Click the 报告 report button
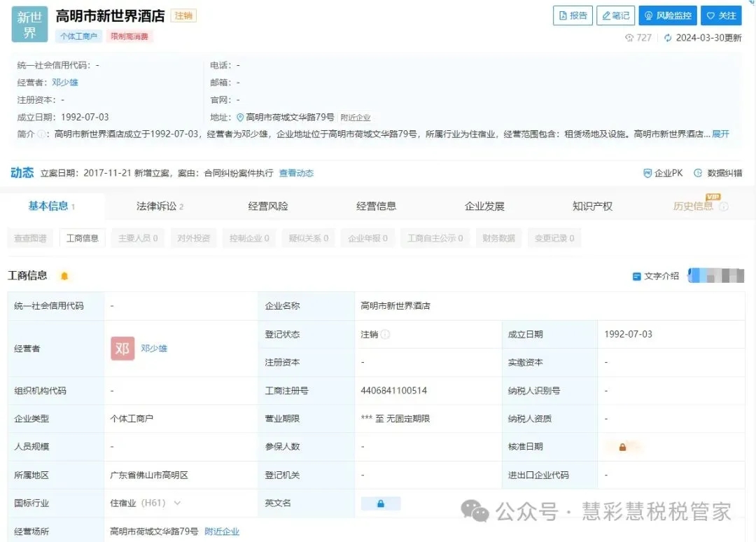This screenshot has height=542, width=756. [x=573, y=15]
